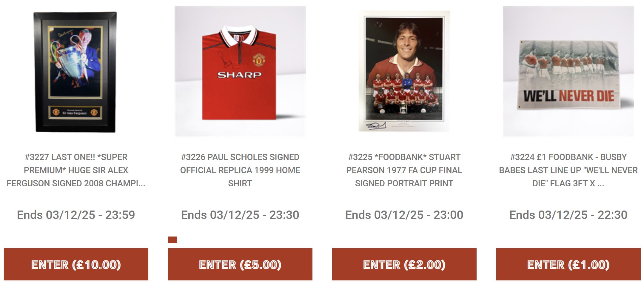Click the ENTER (£5.00) button
The width and height of the screenshot is (644, 284).
tap(240, 264)
